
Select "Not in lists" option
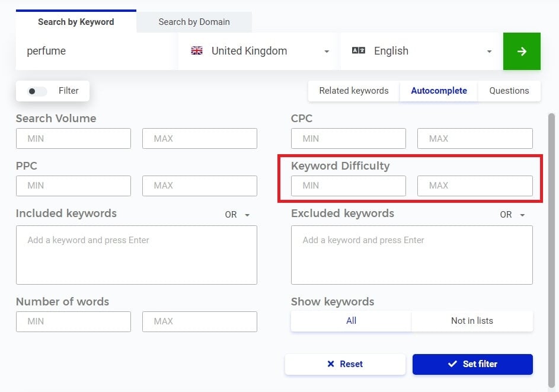tap(472, 321)
